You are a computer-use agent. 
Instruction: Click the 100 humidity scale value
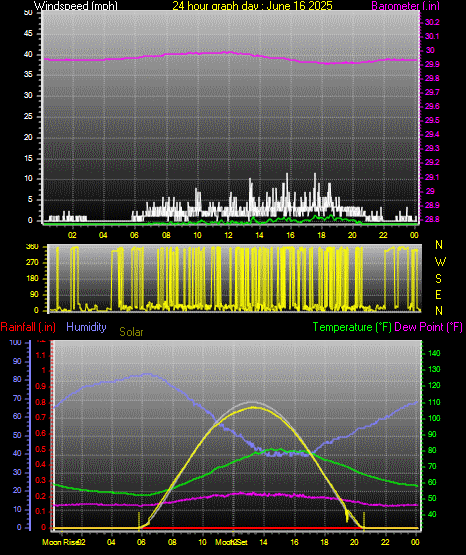coord(16,343)
